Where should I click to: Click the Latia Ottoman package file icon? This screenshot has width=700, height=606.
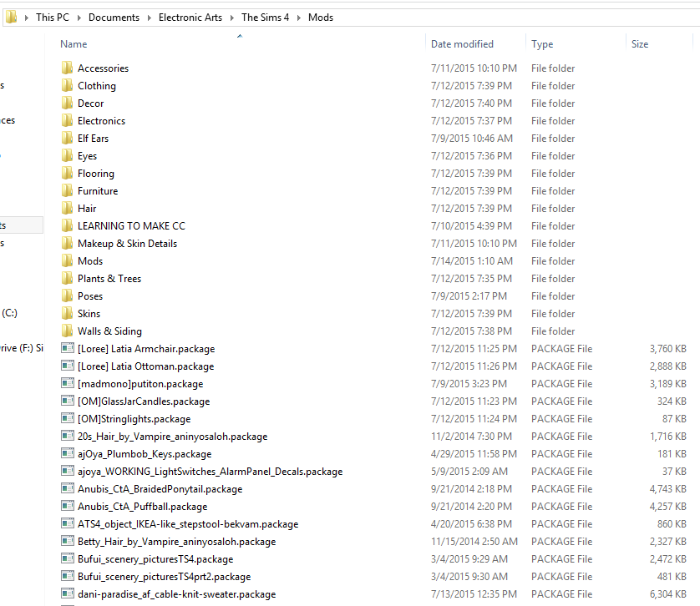(x=68, y=366)
